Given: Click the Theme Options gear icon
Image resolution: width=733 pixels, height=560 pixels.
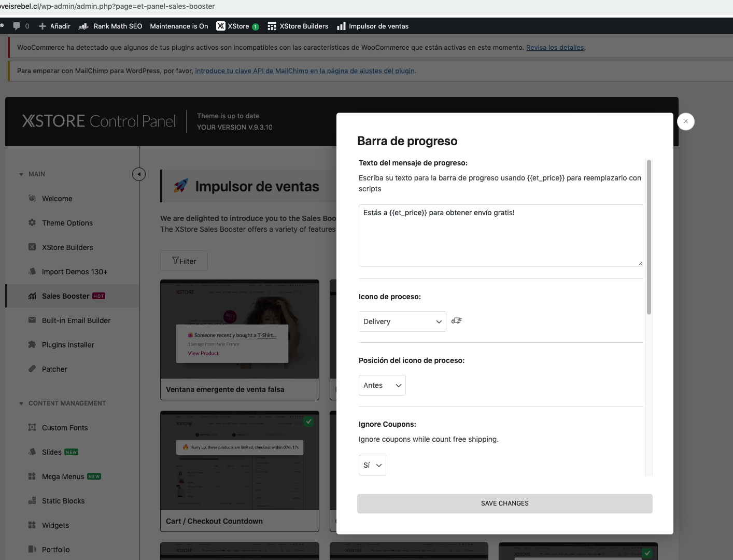Looking at the screenshot, I should 32,222.
